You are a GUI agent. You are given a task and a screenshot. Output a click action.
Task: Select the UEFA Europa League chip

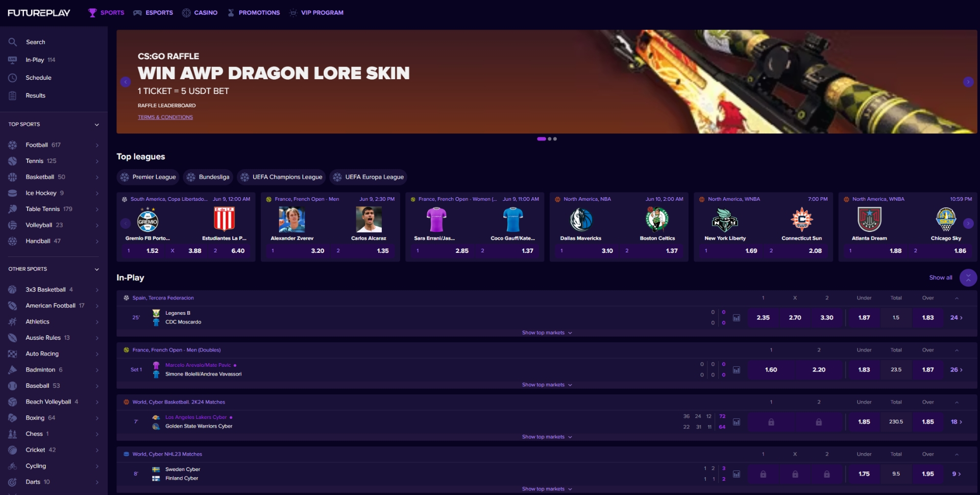coord(368,177)
